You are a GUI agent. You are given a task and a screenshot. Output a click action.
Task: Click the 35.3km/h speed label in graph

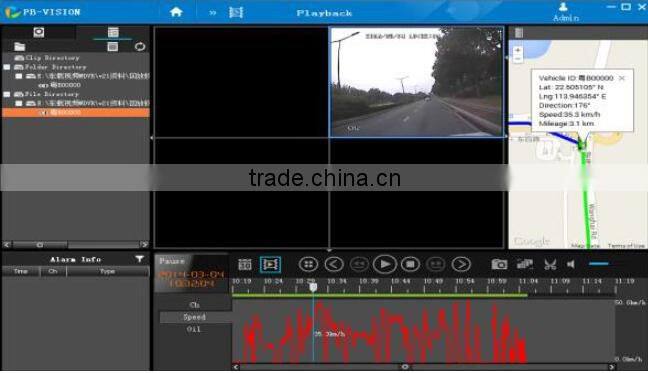coord(330,334)
